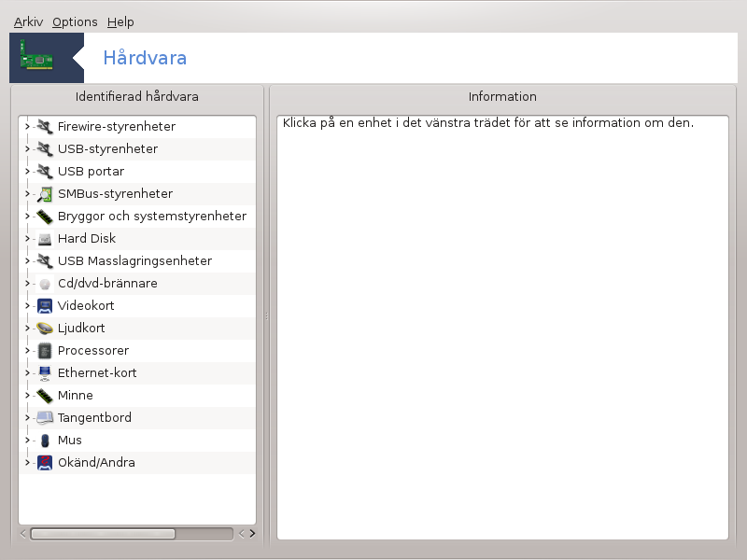Expand the Tangentbord tree node
The width and height of the screenshot is (747, 560).
[x=27, y=417]
